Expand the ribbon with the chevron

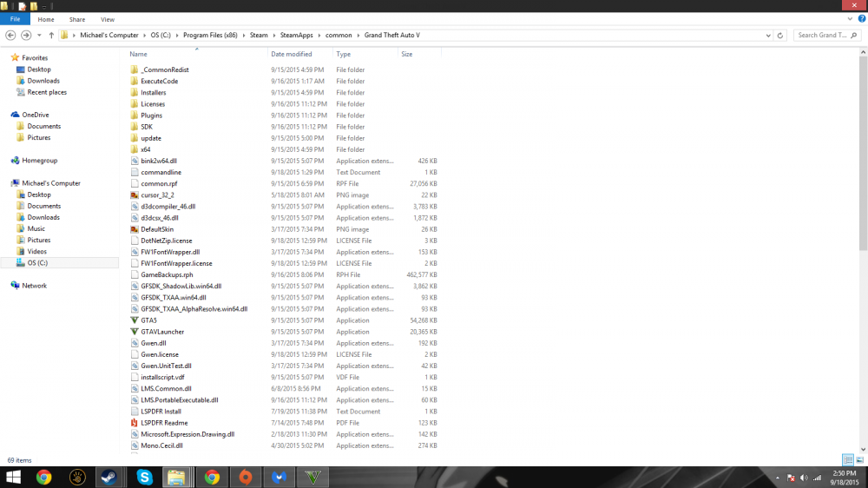[x=850, y=19]
